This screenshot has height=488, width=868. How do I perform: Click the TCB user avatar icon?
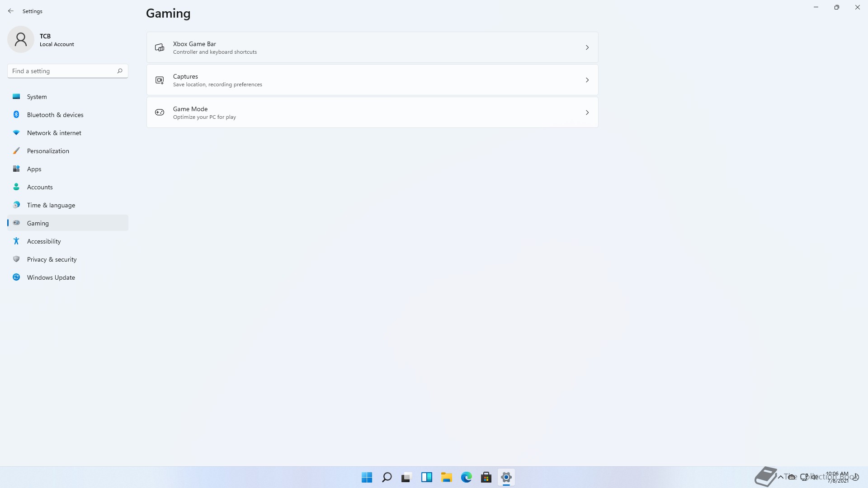(x=21, y=39)
